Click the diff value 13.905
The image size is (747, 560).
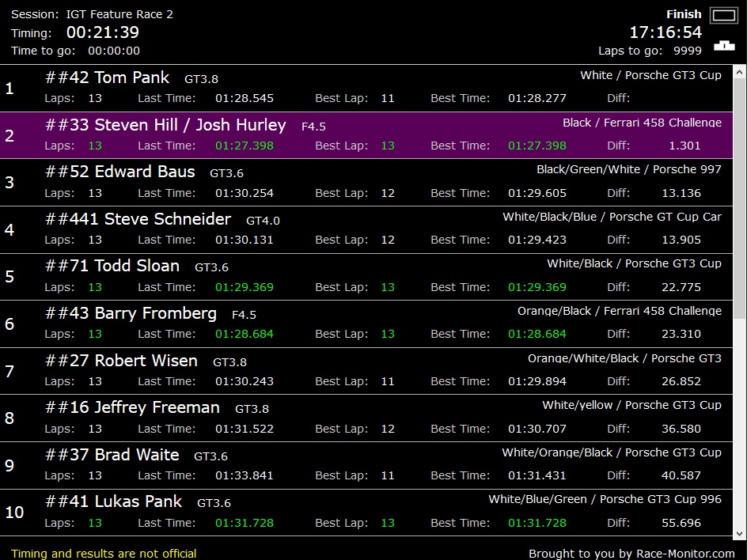pyautogui.click(x=681, y=240)
